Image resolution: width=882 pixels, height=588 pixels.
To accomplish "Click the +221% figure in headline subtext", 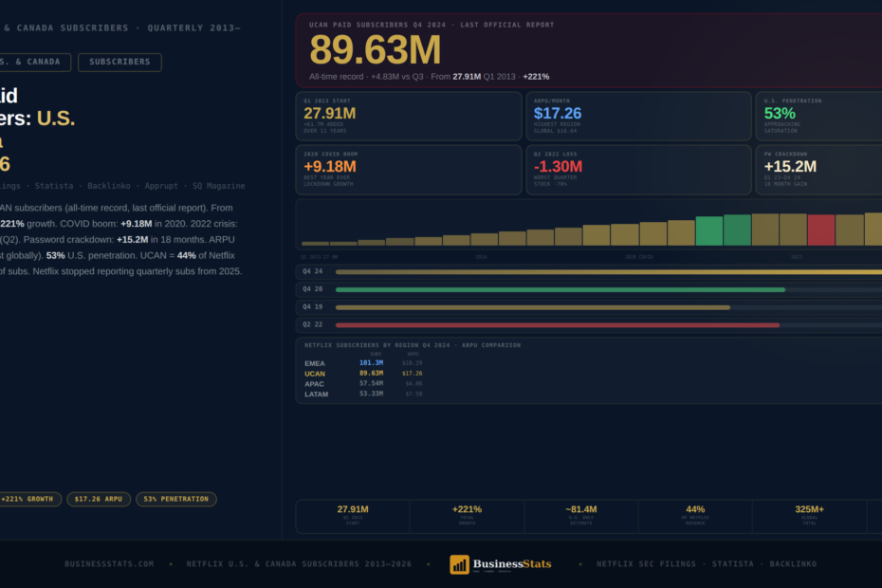I will pyautogui.click(x=536, y=77).
